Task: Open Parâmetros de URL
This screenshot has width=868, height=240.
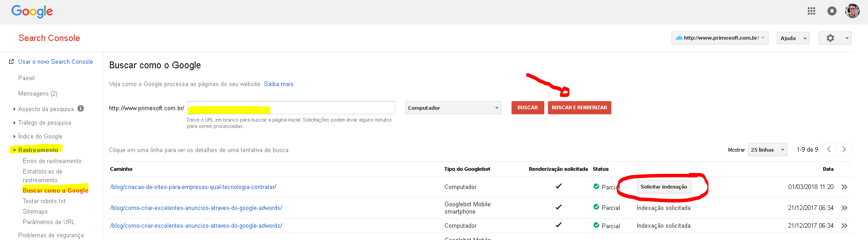Action: (x=49, y=222)
